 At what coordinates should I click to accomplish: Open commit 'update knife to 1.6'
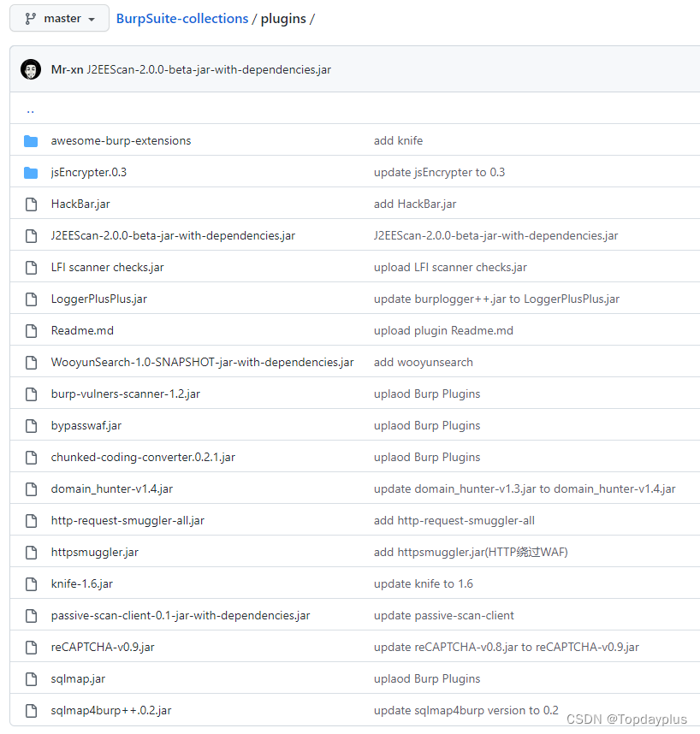424,583
